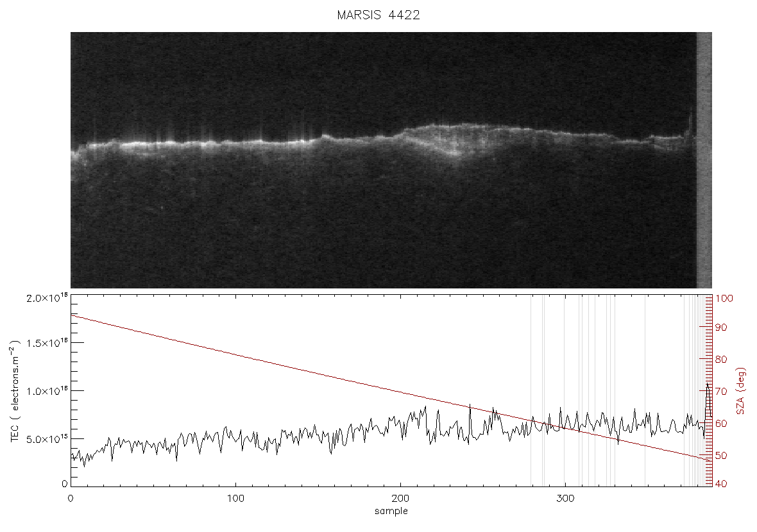Click the gray strip at radargram right edge
The image size is (757, 532).
704,160
